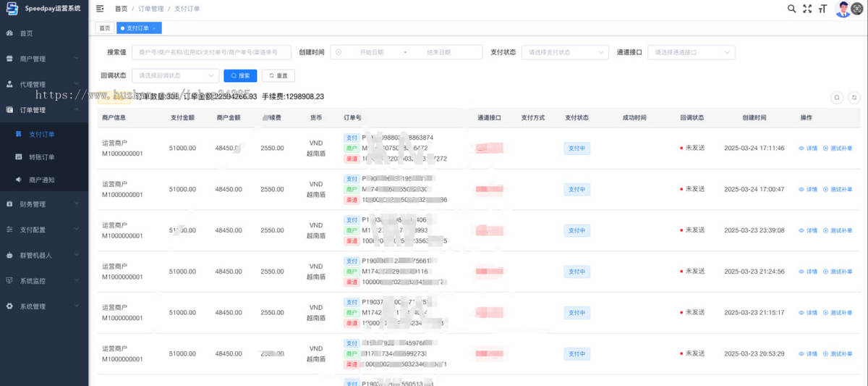Click the clock icon in the date range field
The image size is (868, 386).
(339, 52)
